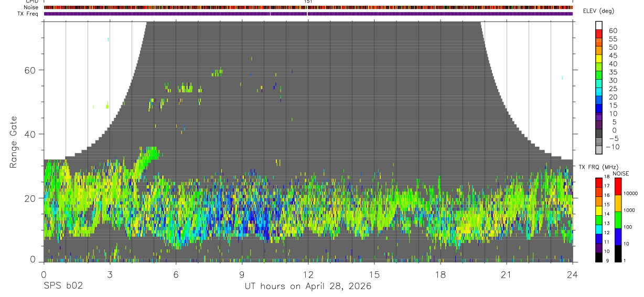Click the red 10000 NOISE swatch
The width and height of the screenshot is (644, 297).
(617, 186)
